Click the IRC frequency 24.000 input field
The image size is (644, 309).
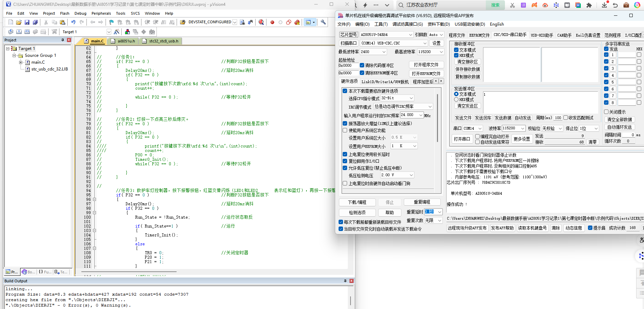pyautogui.click(x=409, y=115)
